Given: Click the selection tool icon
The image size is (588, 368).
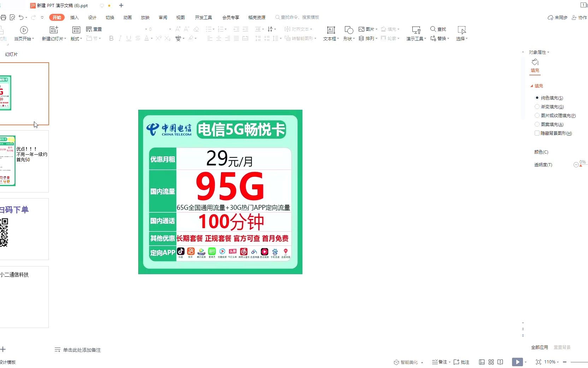Looking at the screenshot, I should click(x=461, y=30).
